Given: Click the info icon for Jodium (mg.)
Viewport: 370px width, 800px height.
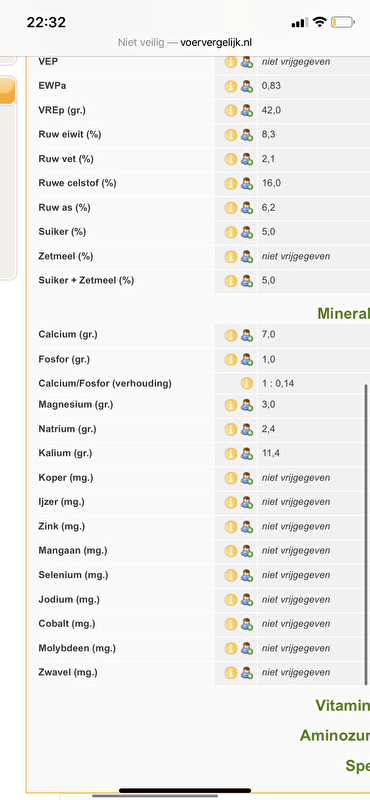Looking at the screenshot, I should click(231, 599).
